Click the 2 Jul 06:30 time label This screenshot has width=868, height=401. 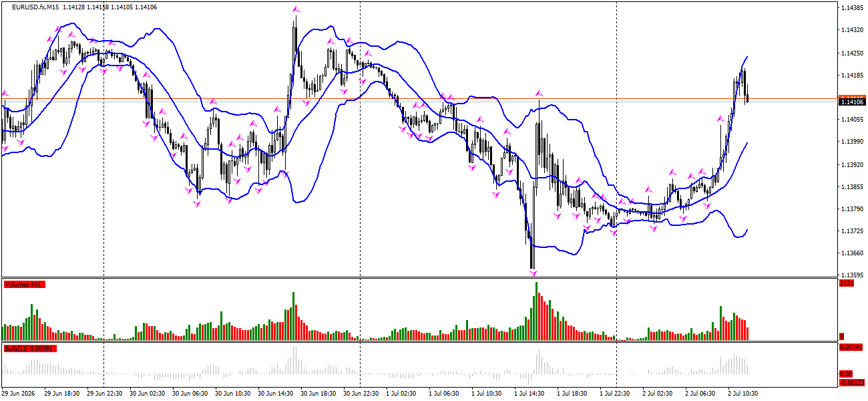click(701, 394)
